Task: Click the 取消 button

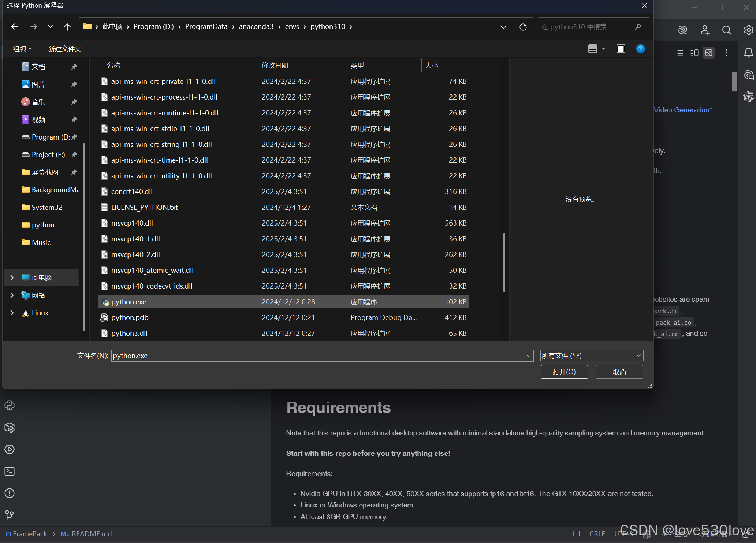Action: coord(619,372)
